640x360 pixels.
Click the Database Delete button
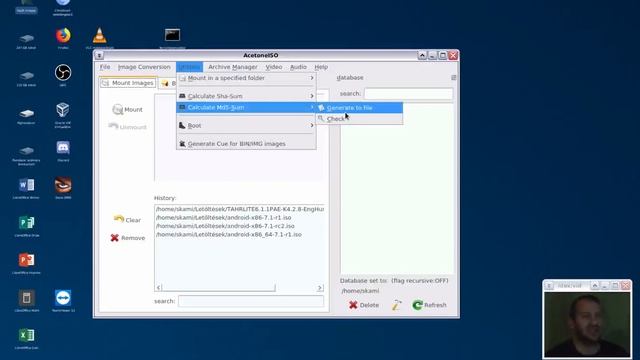(364, 305)
